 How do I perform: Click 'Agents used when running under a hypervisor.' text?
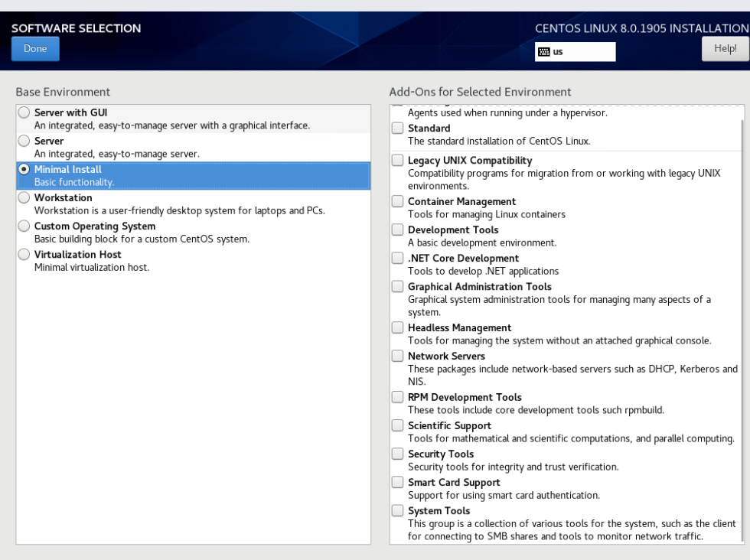click(x=507, y=113)
